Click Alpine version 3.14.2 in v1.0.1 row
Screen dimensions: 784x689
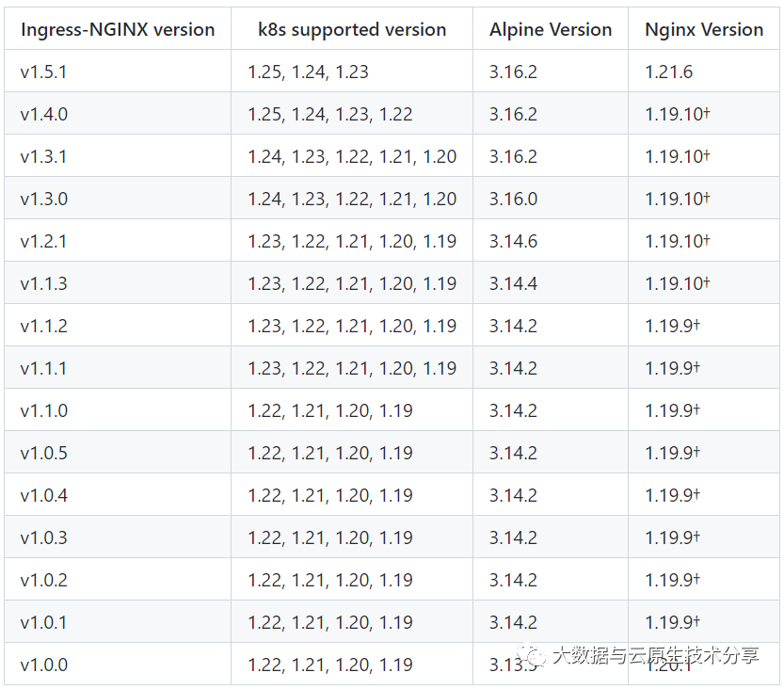tap(551, 621)
